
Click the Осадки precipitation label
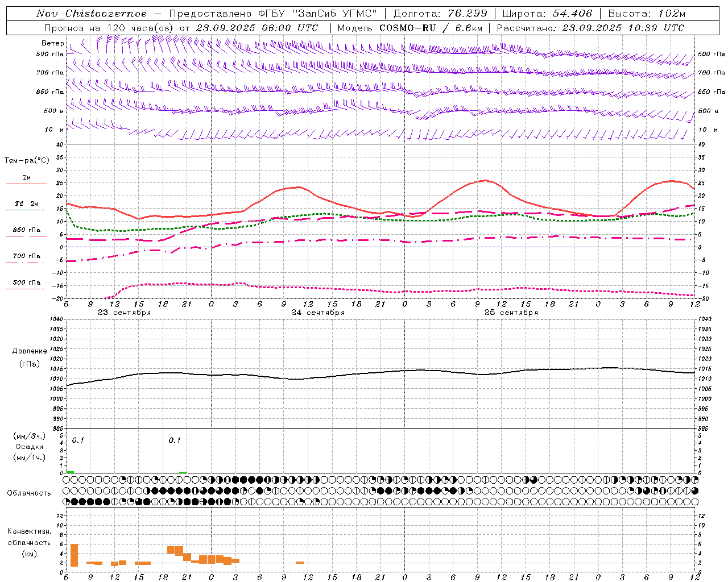click(29, 447)
